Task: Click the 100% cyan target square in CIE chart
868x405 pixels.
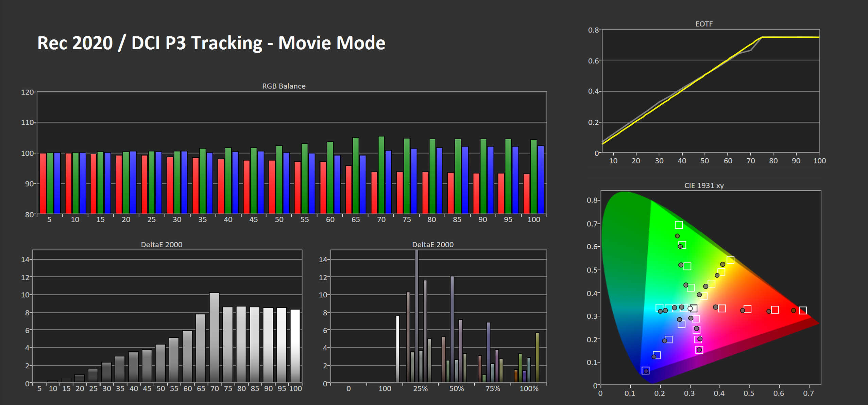Action: (x=659, y=307)
